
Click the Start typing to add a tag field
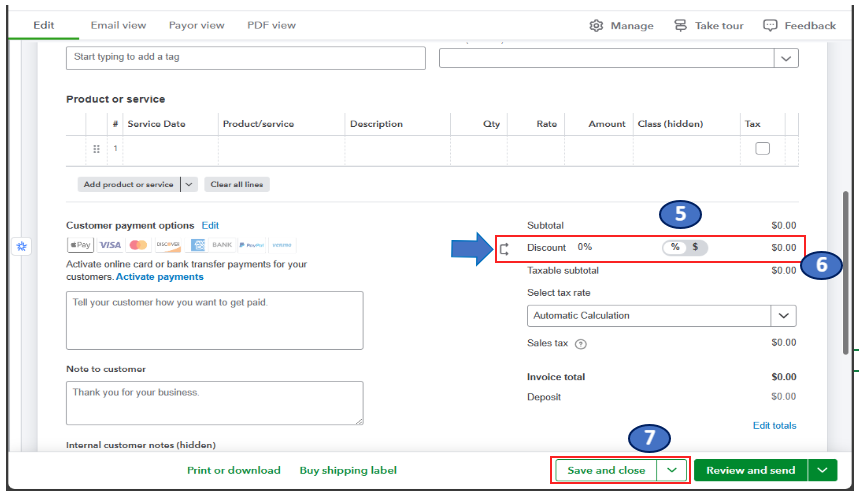coord(245,58)
